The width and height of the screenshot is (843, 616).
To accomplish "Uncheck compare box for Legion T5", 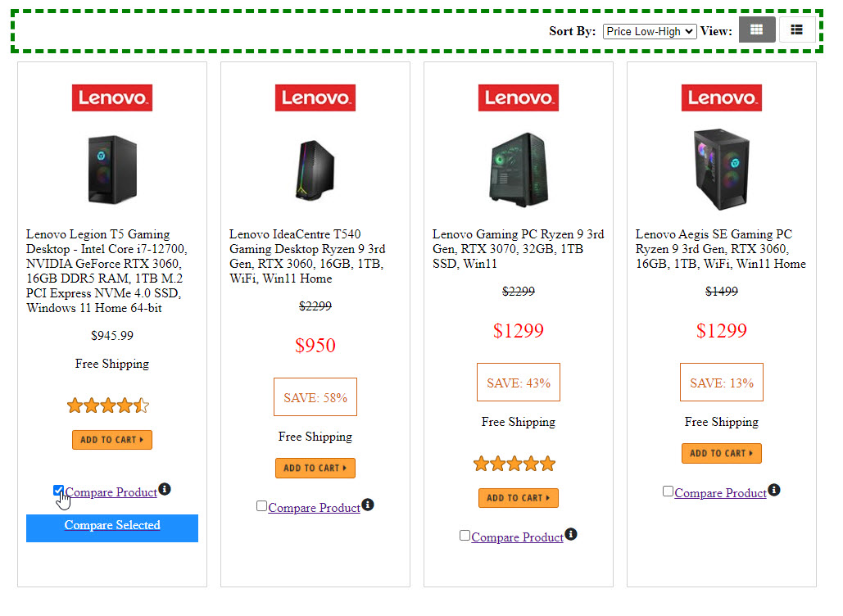I will (58, 491).
